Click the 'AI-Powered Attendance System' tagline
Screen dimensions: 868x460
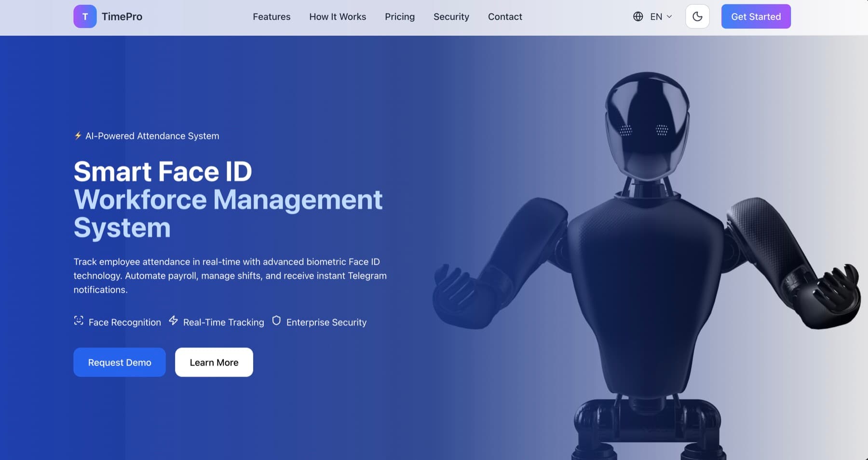pos(152,136)
